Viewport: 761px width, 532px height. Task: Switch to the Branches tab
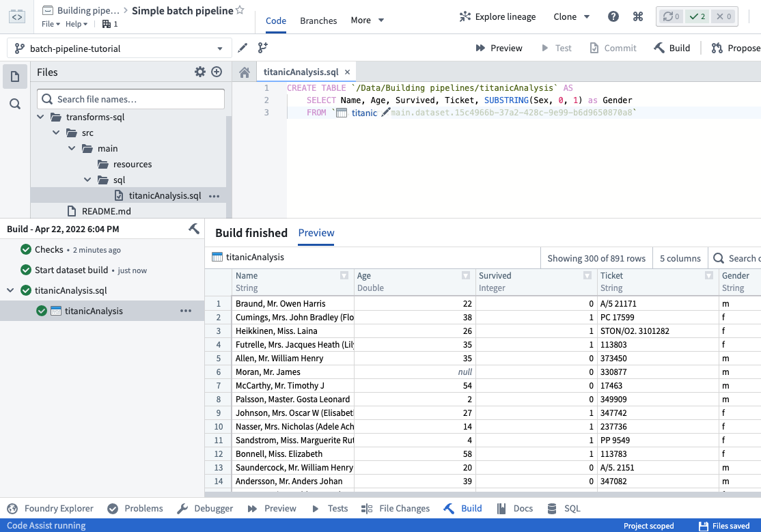pyautogui.click(x=318, y=20)
